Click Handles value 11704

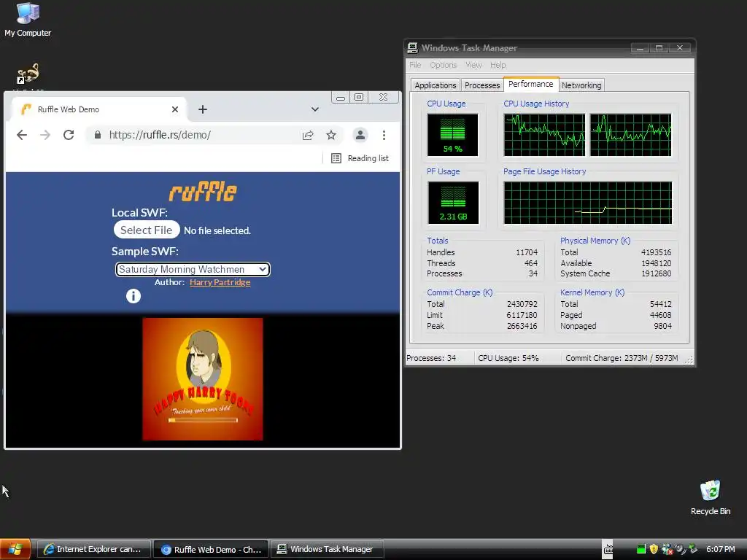[527, 252]
